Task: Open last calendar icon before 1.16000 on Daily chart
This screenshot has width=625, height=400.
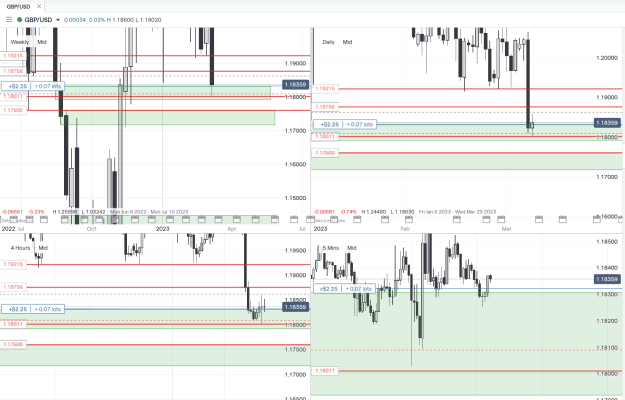Action: click(x=597, y=219)
